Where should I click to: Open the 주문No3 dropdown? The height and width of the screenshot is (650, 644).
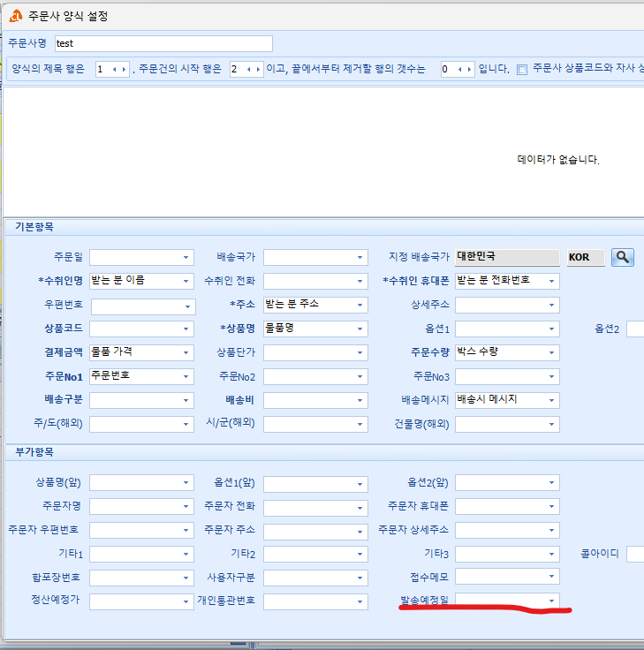click(x=551, y=377)
